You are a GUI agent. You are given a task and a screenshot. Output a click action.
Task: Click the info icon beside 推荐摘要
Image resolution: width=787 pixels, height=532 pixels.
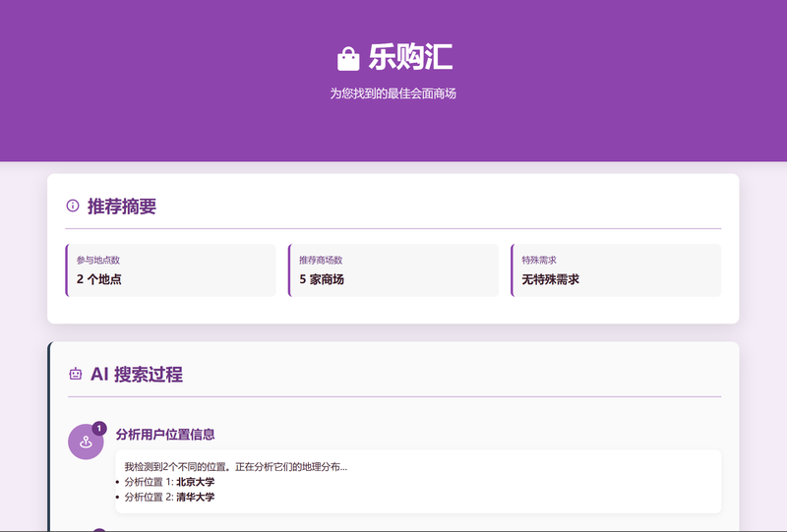pyautogui.click(x=73, y=206)
